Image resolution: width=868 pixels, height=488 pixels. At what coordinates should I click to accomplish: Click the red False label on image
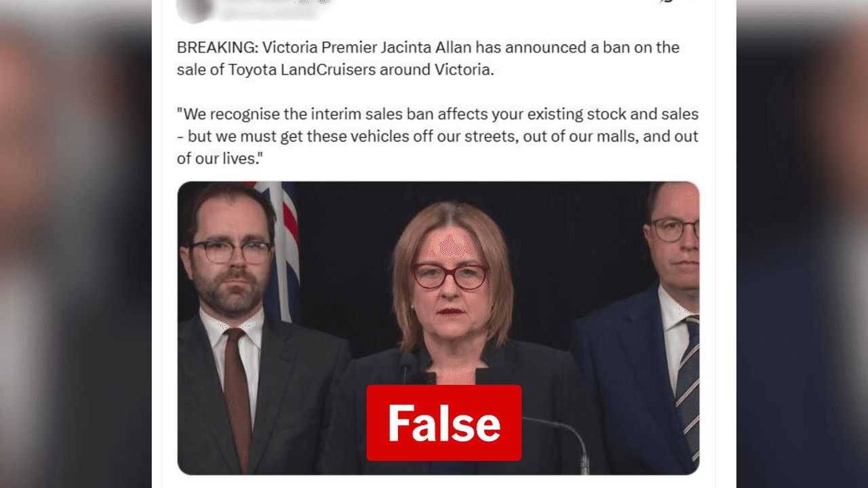(444, 423)
